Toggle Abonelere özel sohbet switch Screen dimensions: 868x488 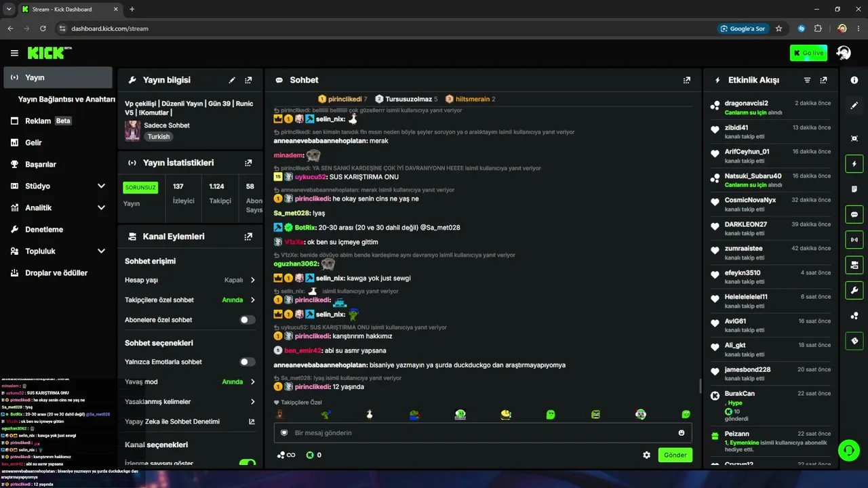[x=248, y=320]
